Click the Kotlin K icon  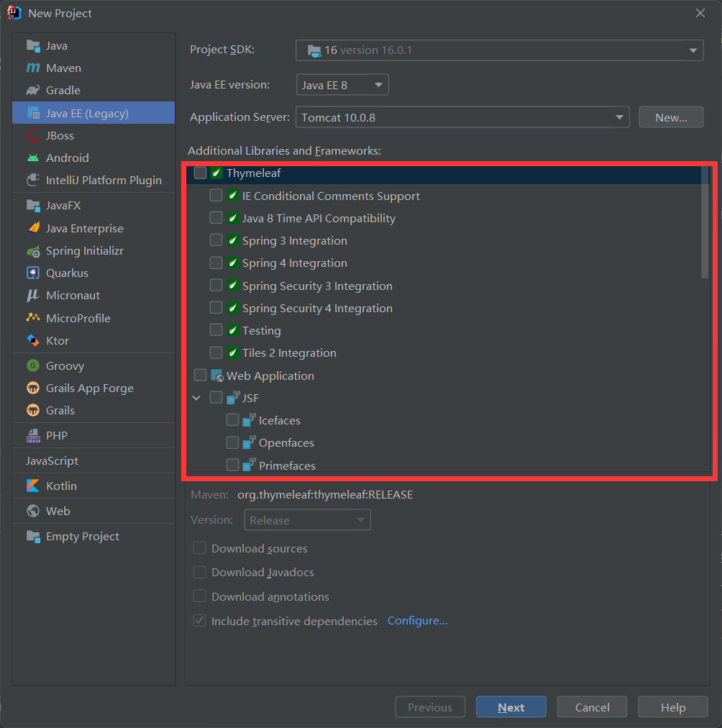point(33,486)
